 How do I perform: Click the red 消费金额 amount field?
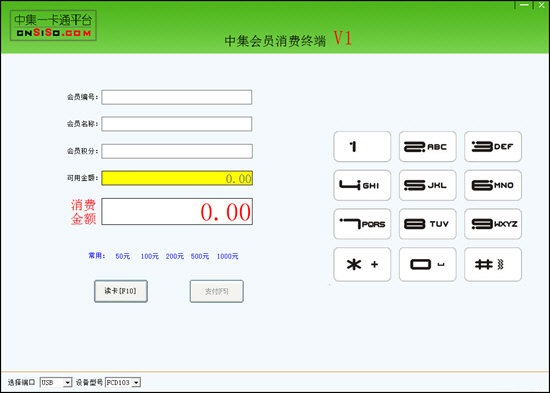coord(177,212)
